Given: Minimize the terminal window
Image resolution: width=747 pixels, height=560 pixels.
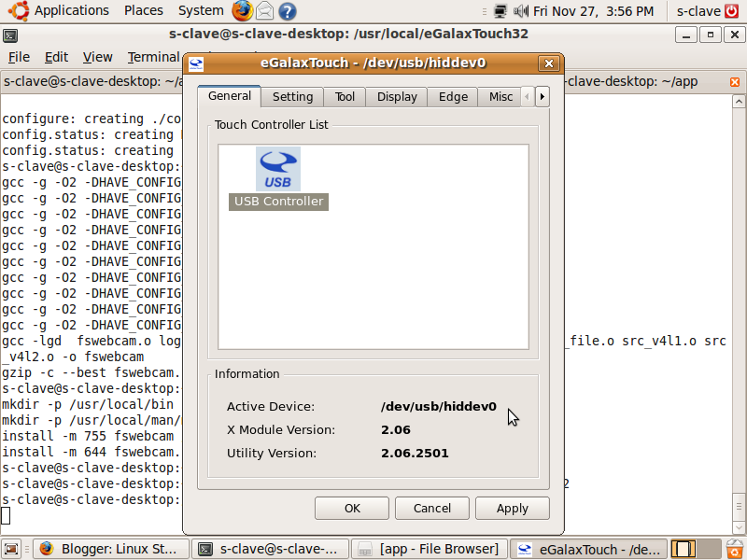Looking at the screenshot, I should pos(686,35).
